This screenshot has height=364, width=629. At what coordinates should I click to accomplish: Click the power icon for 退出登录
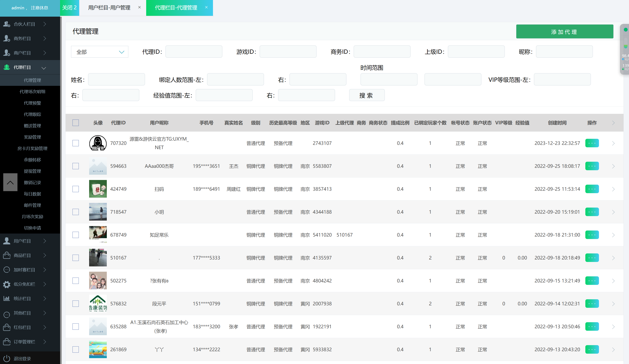click(x=7, y=358)
